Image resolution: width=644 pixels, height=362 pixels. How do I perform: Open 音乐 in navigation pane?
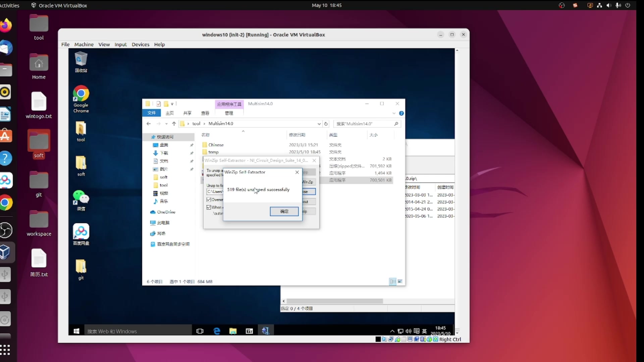click(x=164, y=201)
